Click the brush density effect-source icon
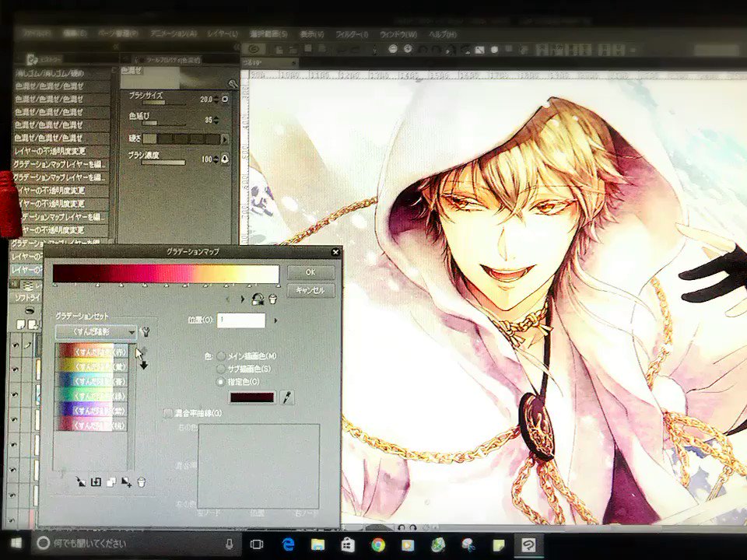 [x=225, y=159]
